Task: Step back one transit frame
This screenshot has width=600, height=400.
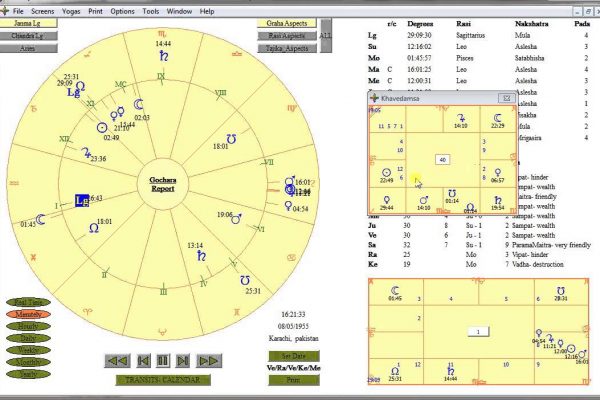Action: (x=142, y=360)
